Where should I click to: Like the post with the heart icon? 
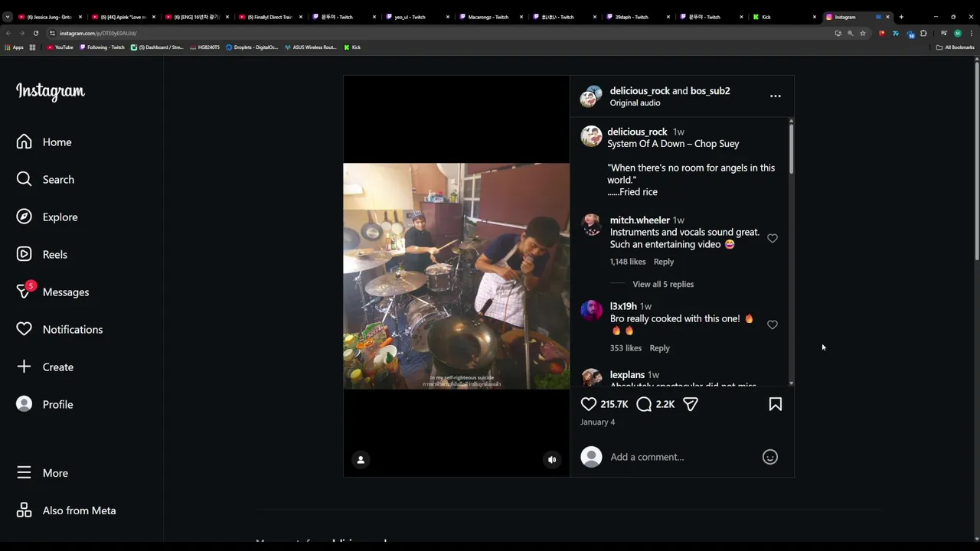[x=588, y=404]
